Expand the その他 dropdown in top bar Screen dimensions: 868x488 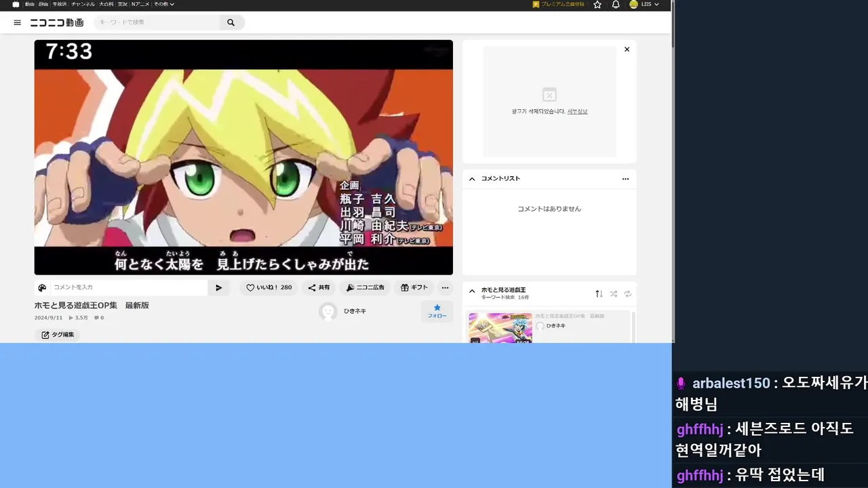163,4
